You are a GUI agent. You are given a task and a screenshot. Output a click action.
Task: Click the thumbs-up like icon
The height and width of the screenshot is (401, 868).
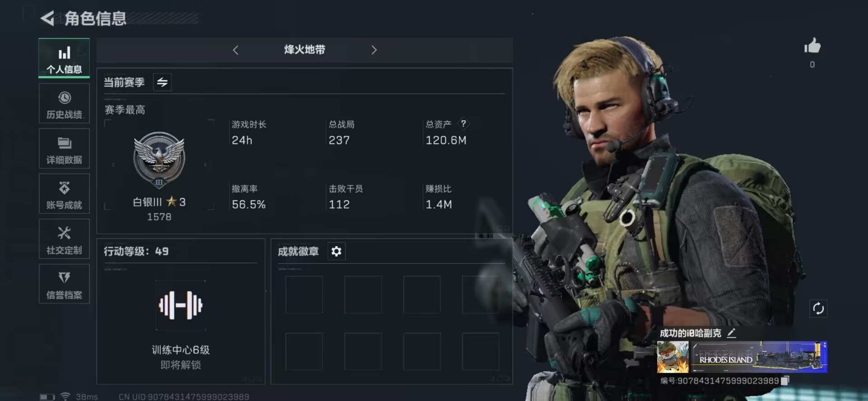(x=812, y=46)
